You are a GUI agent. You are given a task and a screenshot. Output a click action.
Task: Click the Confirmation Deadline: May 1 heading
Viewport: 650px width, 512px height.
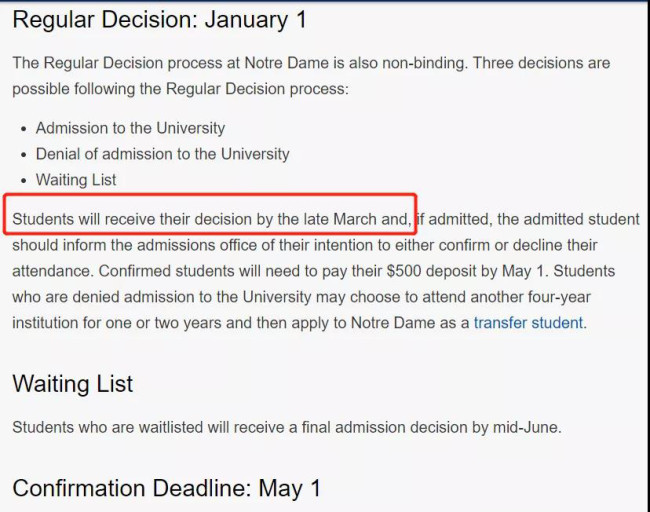click(167, 488)
